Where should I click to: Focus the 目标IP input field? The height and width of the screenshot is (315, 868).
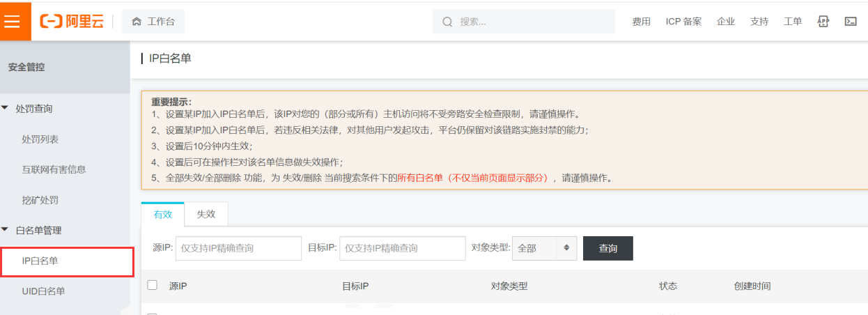[x=402, y=248]
